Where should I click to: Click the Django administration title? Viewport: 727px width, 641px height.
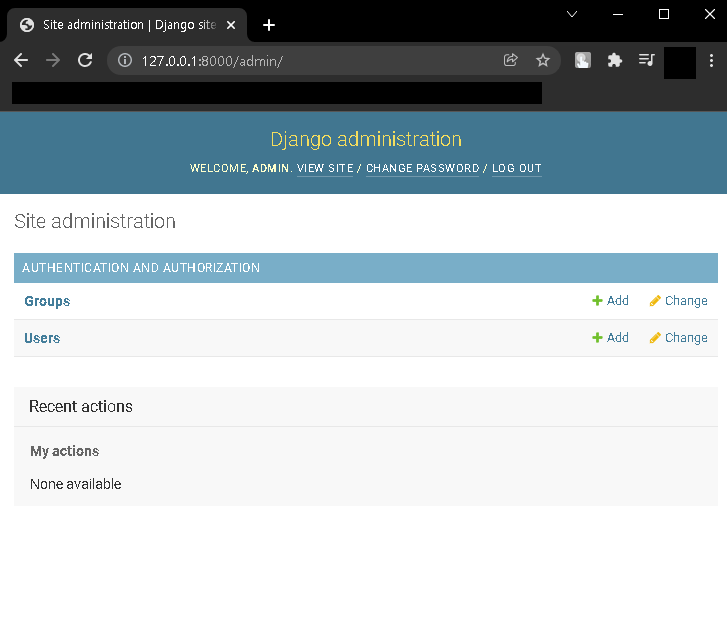[366, 139]
